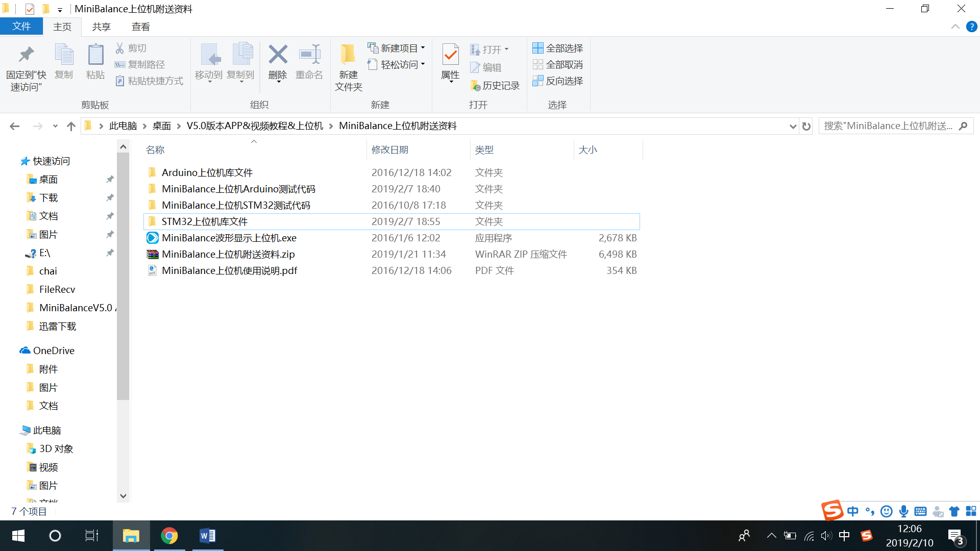Click Invert Selection (反向选择)
This screenshot has height=551, width=980.
click(558, 81)
